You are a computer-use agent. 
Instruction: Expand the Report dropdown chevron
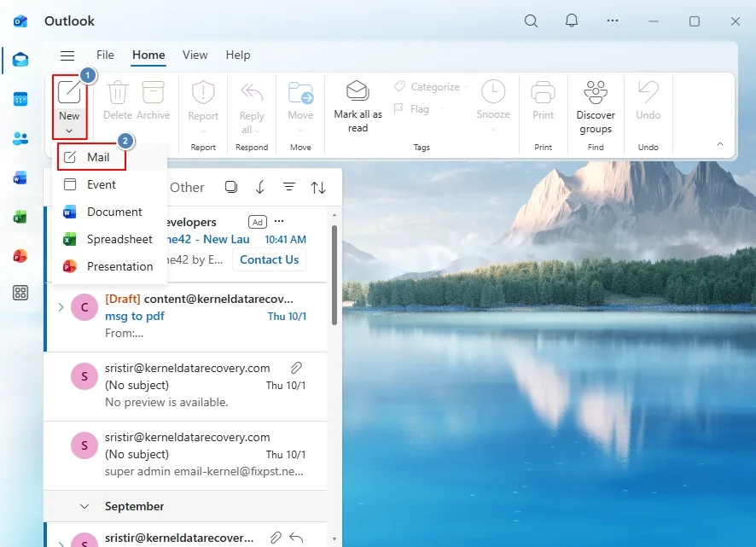(x=203, y=131)
